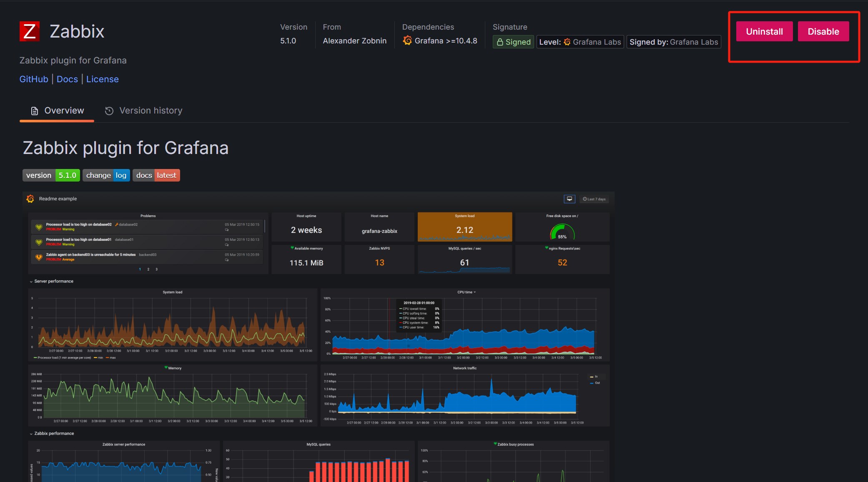Click the Host uptime '2 weeks' value
The image size is (868, 482).
tap(306, 230)
